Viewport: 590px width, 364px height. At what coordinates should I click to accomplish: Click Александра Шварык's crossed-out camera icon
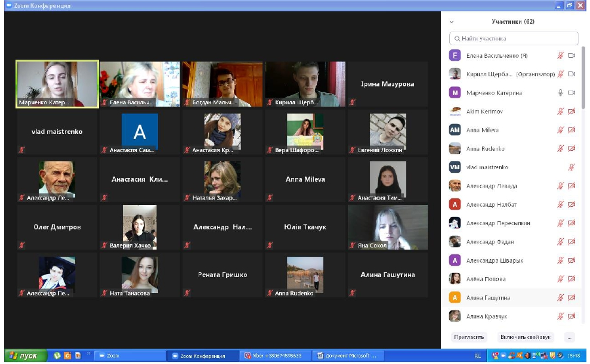coord(572,260)
